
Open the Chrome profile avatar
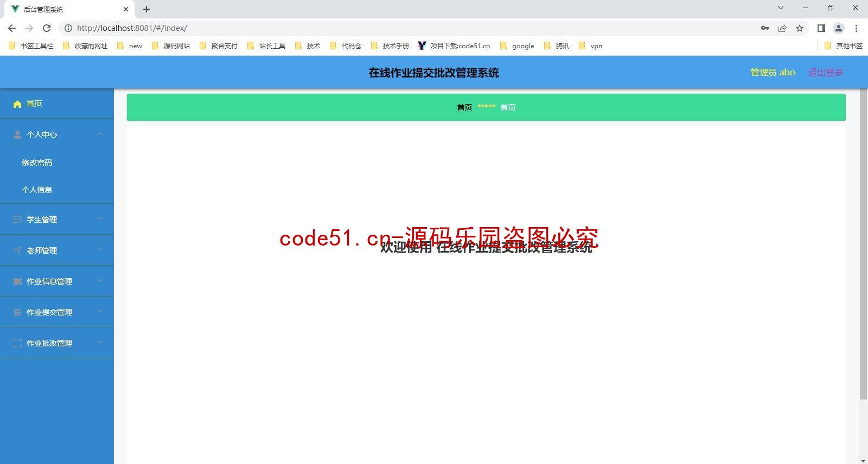point(839,28)
